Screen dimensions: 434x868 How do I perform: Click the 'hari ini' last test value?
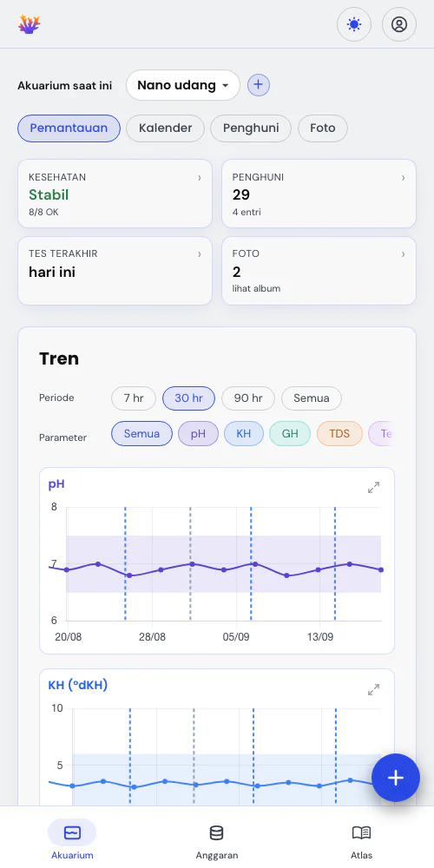click(52, 272)
